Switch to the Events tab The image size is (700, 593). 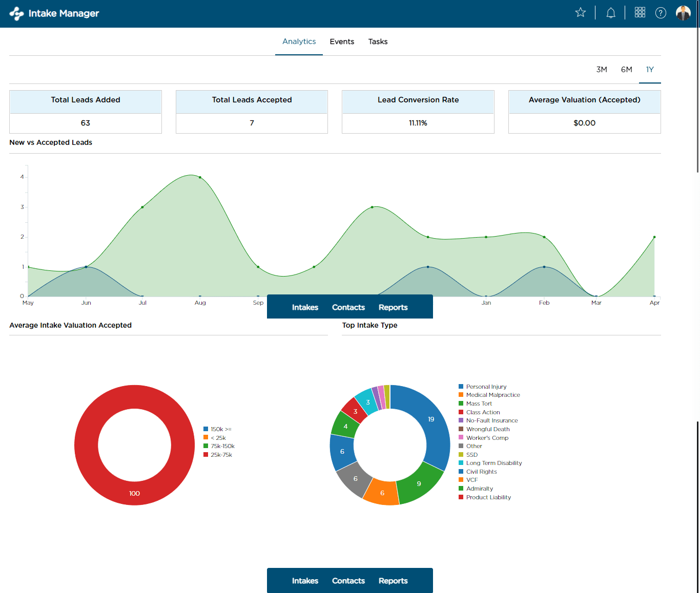coord(342,41)
